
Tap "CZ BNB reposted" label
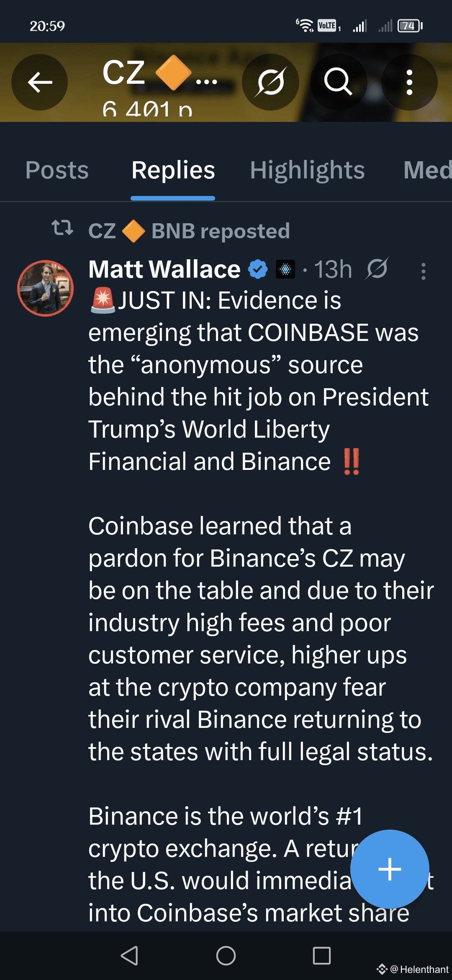tap(189, 231)
